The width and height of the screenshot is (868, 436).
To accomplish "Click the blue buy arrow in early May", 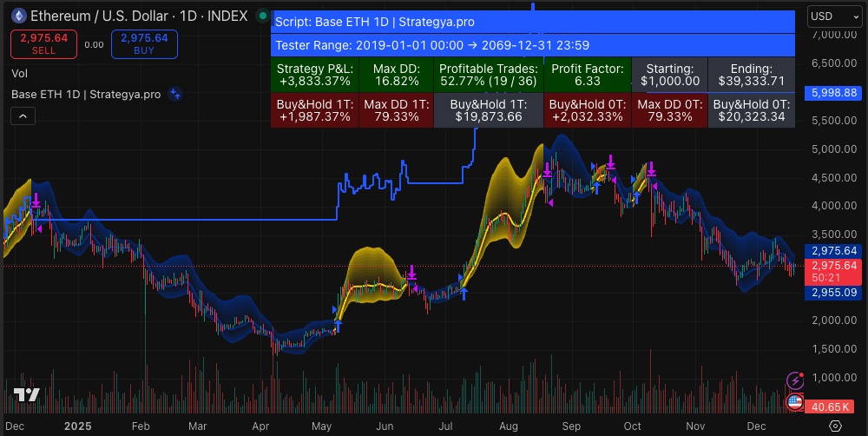I will (338, 325).
